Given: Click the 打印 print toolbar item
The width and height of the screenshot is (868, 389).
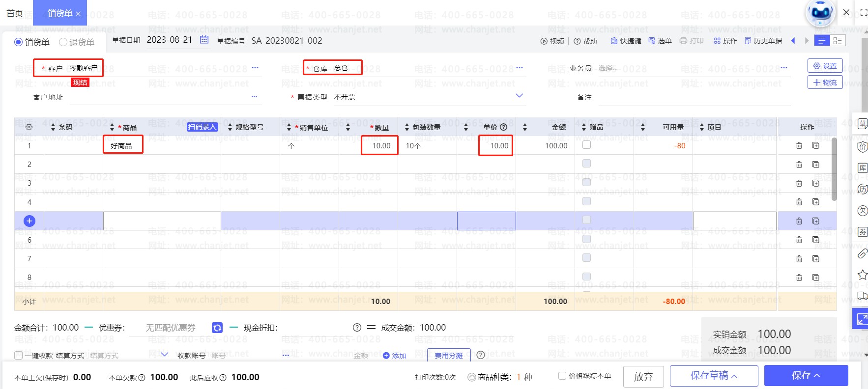Looking at the screenshot, I should coord(692,41).
